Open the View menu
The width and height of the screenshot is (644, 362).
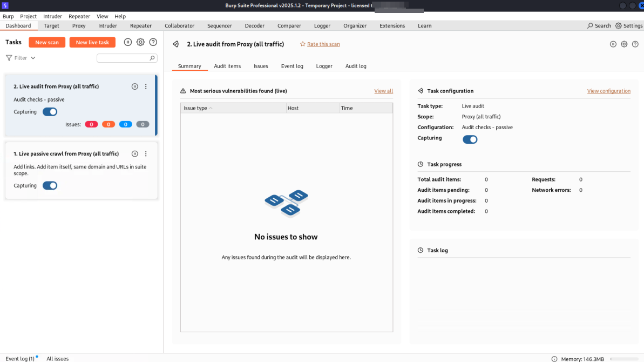pyautogui.click(x=102, y=16)
